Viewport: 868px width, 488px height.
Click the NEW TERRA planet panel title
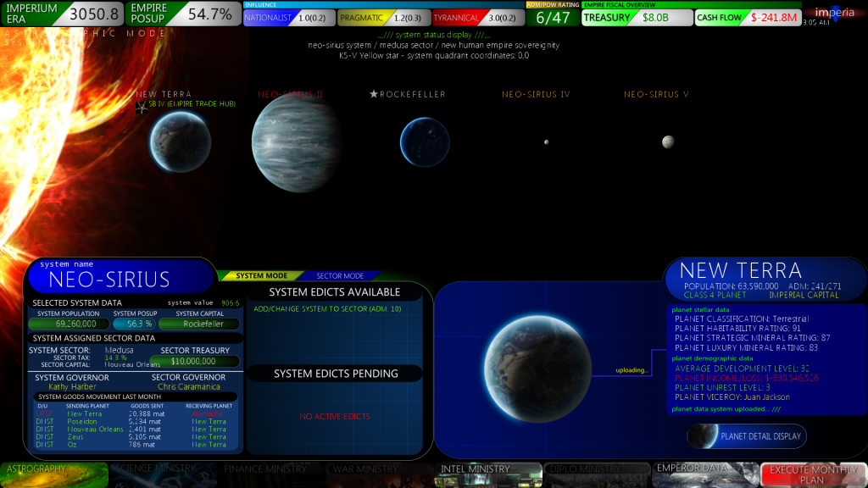(x=741, y=270)
